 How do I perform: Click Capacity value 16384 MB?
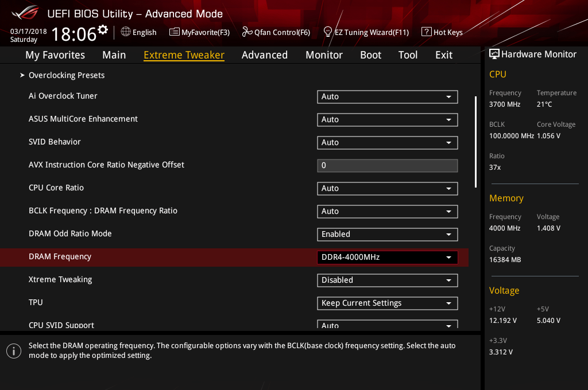click(x=505, y=260)
